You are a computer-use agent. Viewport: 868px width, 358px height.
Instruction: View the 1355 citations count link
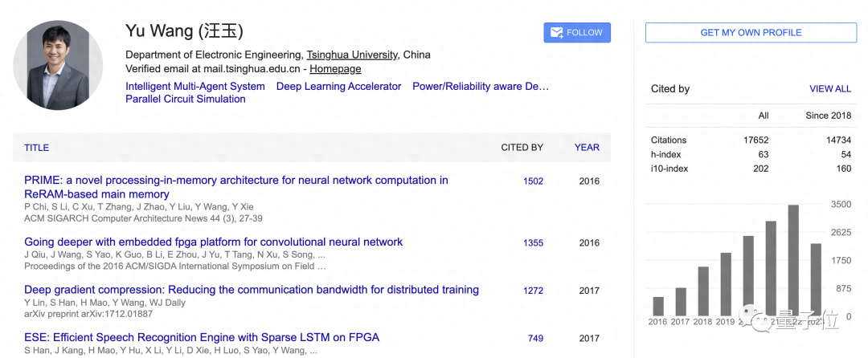(533, 243)
